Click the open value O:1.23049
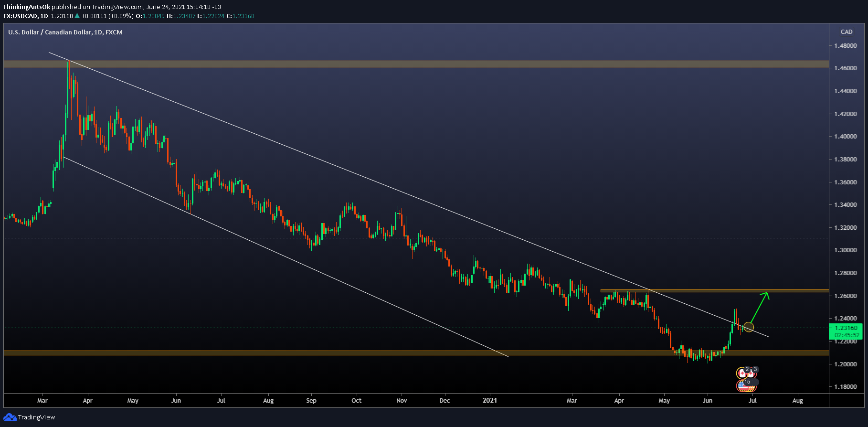Image resolution: width=868 pixels, height=427 pixels. coord(150,16)
